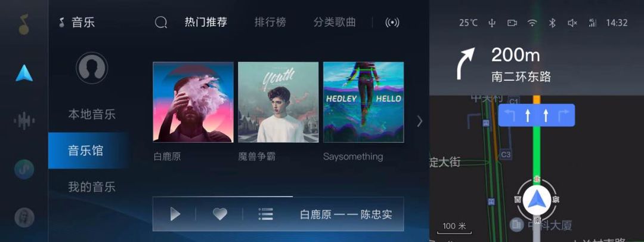Image resolution: width=644 pixels, height=242 pixels.
Task: Open 我的音乐 in the side menu
Action: coord(92,187)
